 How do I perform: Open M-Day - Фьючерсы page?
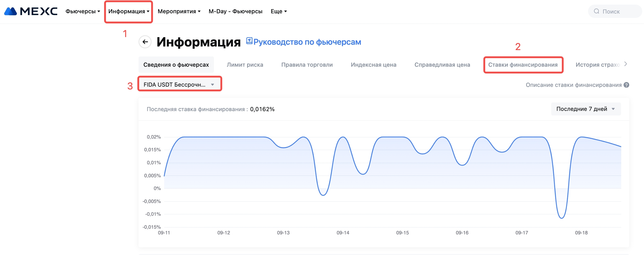[x=235, y=11]
